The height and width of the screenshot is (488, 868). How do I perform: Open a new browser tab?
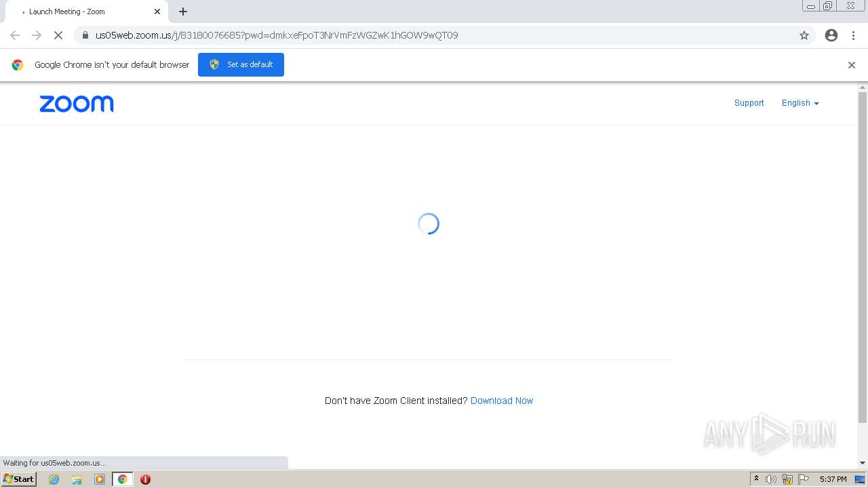click(x=183, y=12)
